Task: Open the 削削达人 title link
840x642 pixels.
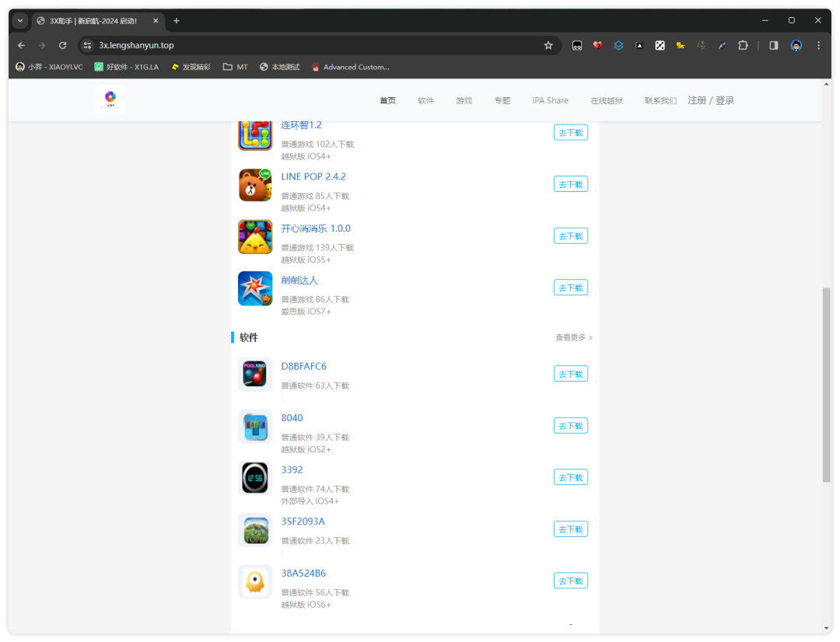Action: pyautogui.click(x=299, y=280)
